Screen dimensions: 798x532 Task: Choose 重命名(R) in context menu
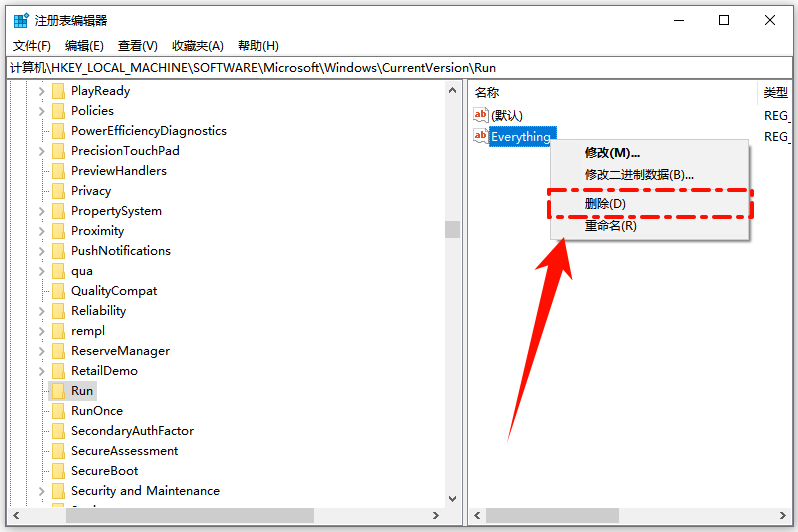pos(649,226)
